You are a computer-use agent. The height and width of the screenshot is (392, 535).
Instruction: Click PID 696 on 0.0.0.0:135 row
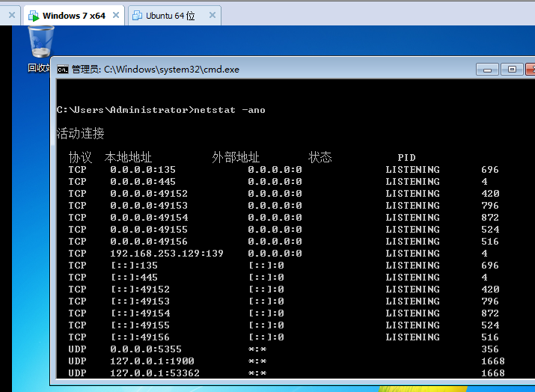[x=490, y=170]
